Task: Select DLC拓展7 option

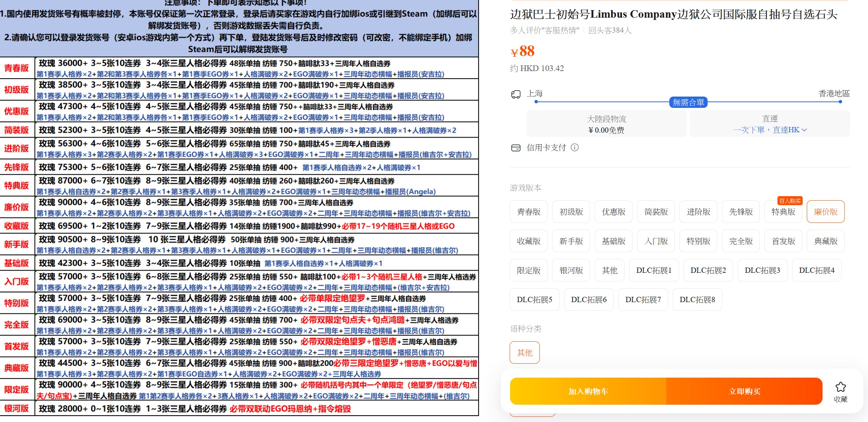Action: [x=643, y=300]
